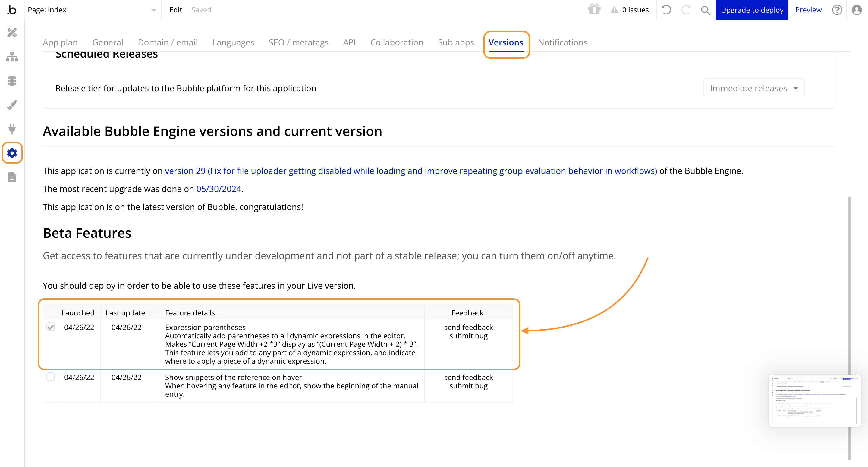Click Upgrade to deploy button
The width and height of the screenshot is (868, 467).
pos(752,10)
